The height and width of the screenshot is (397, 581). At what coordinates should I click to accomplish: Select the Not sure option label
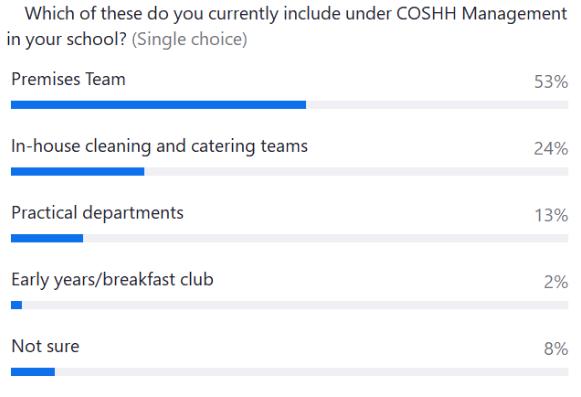tap(45, 346)
